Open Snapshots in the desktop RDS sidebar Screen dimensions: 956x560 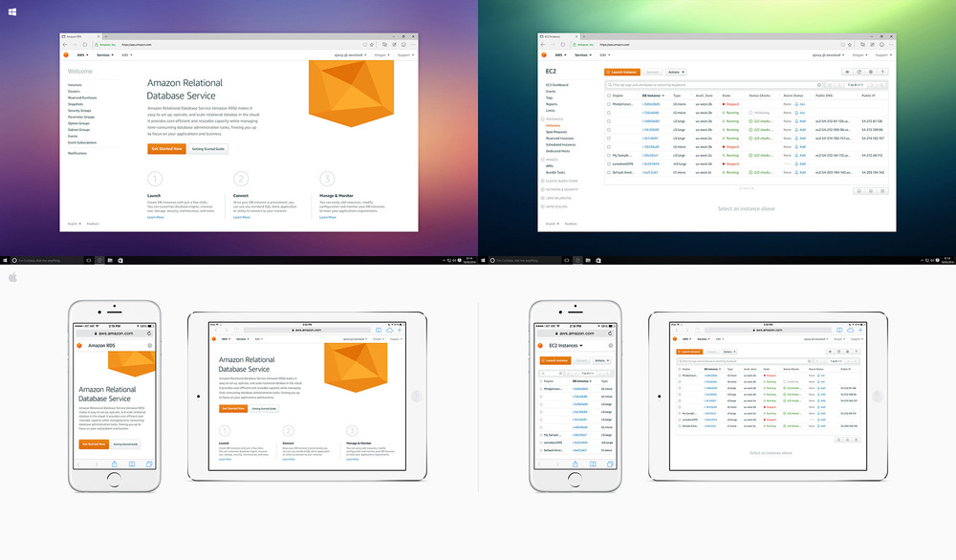76,104
